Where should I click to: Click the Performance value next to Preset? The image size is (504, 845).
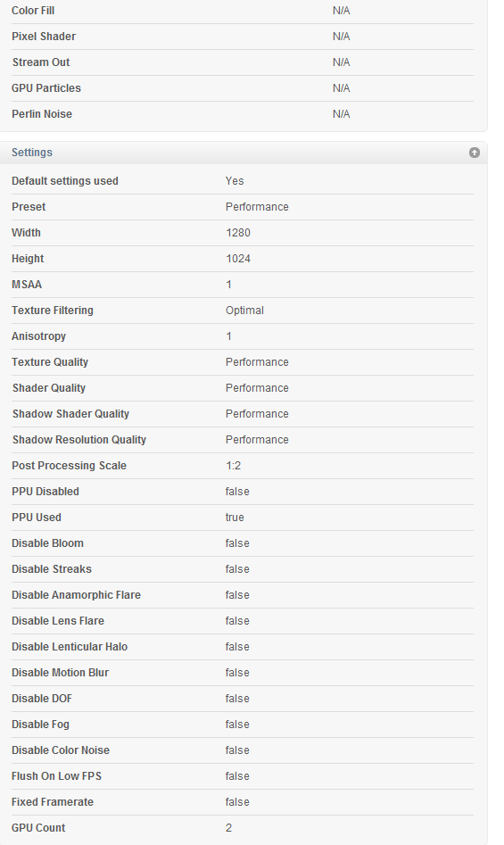(257, 207)
